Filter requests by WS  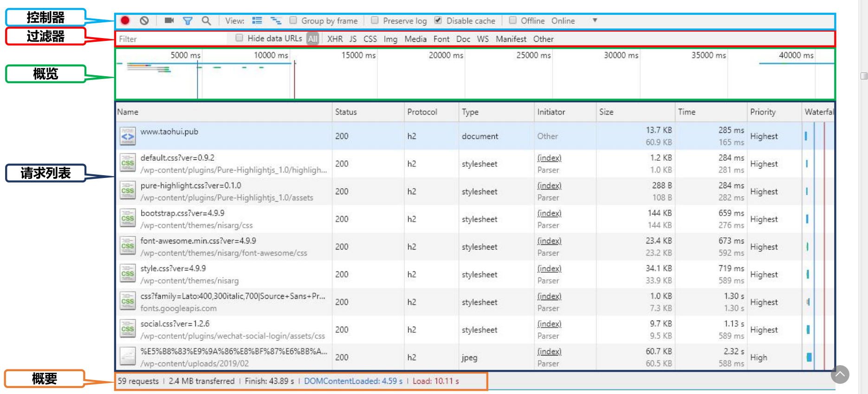tap(483, 39)
